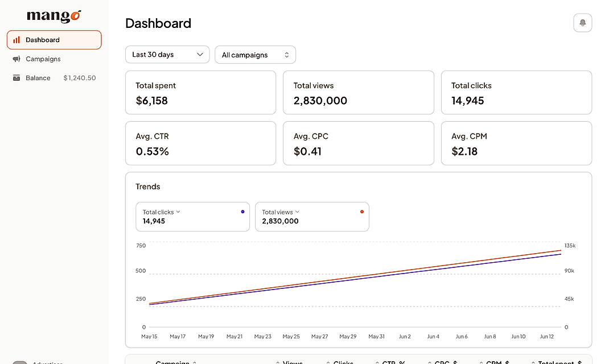Open the Last 30 days dropdown
This screenshot has width=609, height=364.
click(x=167, y=55)
